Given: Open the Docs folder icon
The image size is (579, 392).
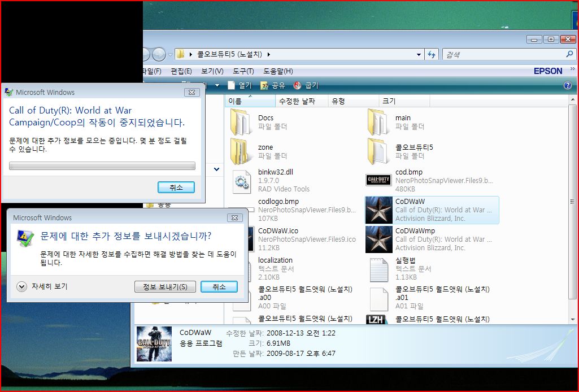Looking at the screenshot, I should (x=241, y=122).
